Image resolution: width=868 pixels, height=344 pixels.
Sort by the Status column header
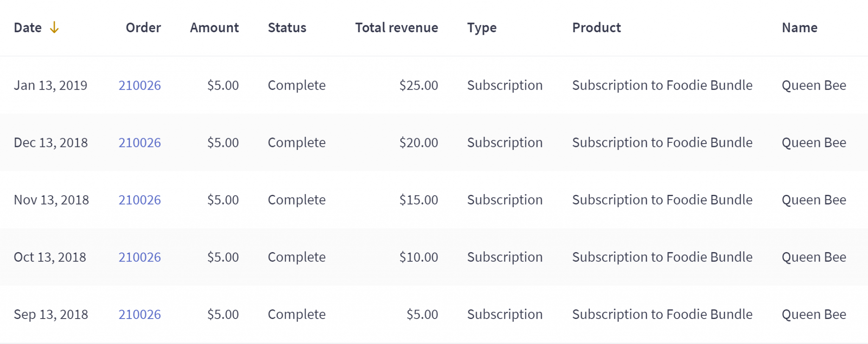pos(287,28)
